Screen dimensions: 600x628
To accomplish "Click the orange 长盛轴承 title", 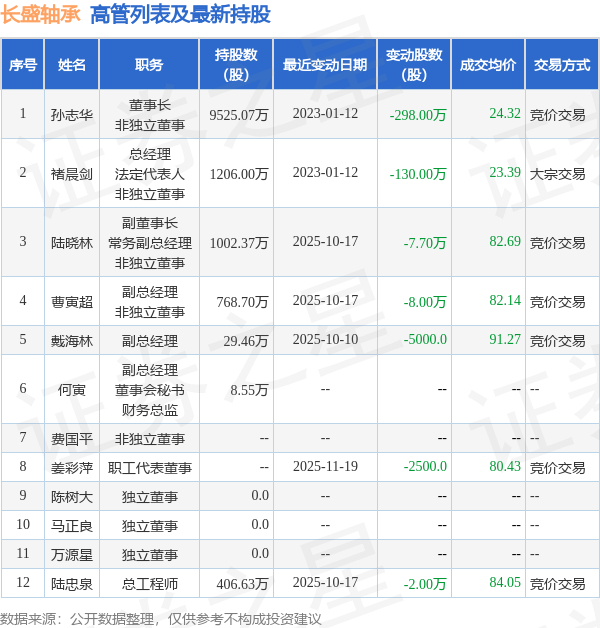I will click(x=40, y=15).
